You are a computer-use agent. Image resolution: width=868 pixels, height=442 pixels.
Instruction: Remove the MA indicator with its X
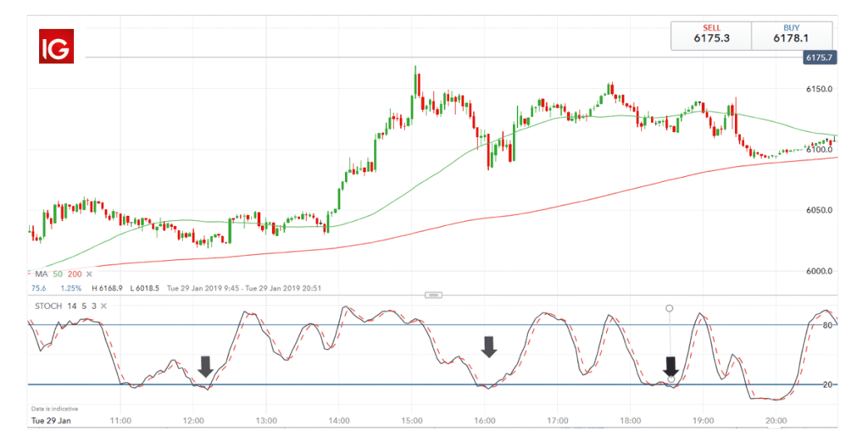click(89, 274)
